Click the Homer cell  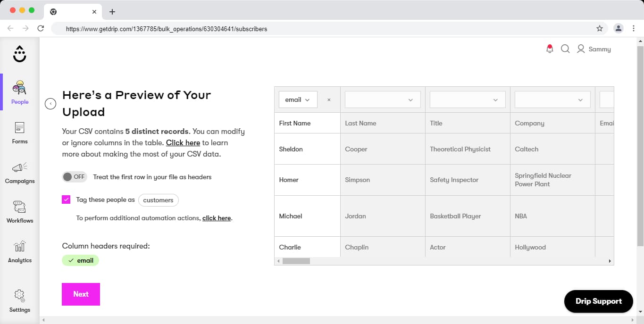coord(307,180)
